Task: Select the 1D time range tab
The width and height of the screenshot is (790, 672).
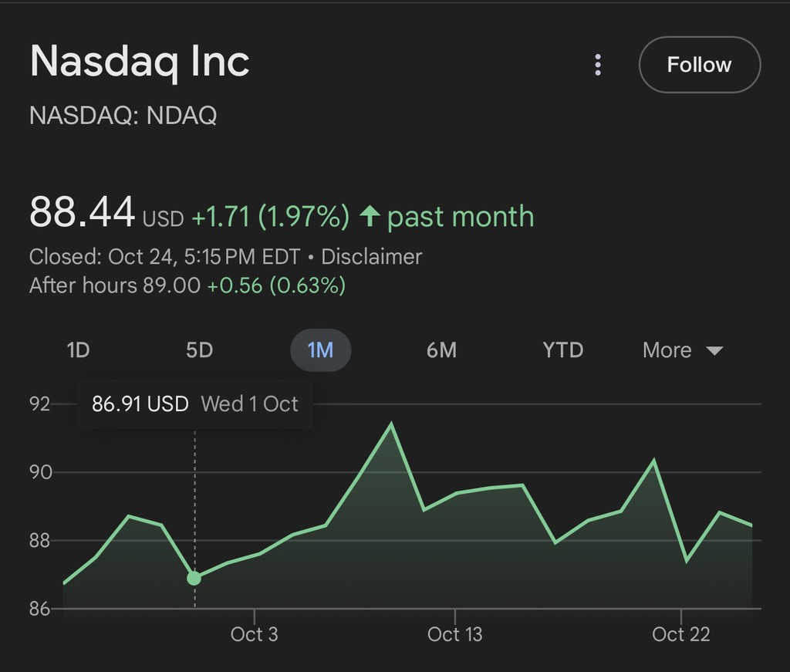Action: click(x=78, y=350)
